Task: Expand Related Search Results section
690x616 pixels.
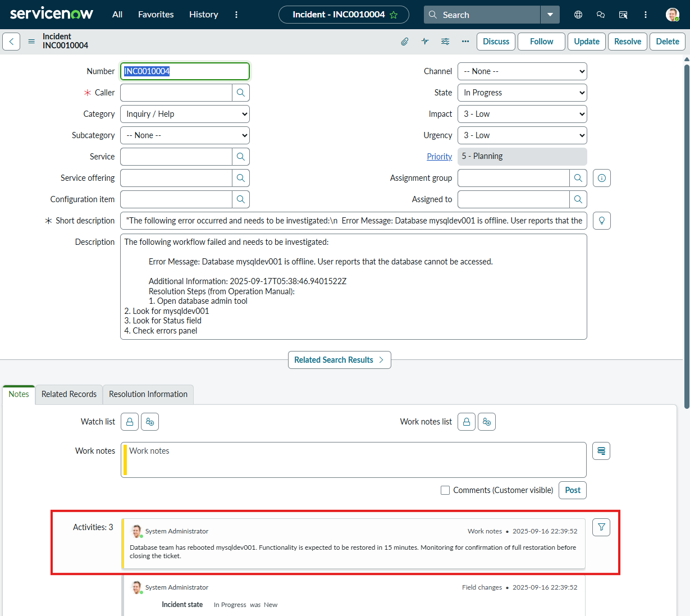Action: click(339, 360)
